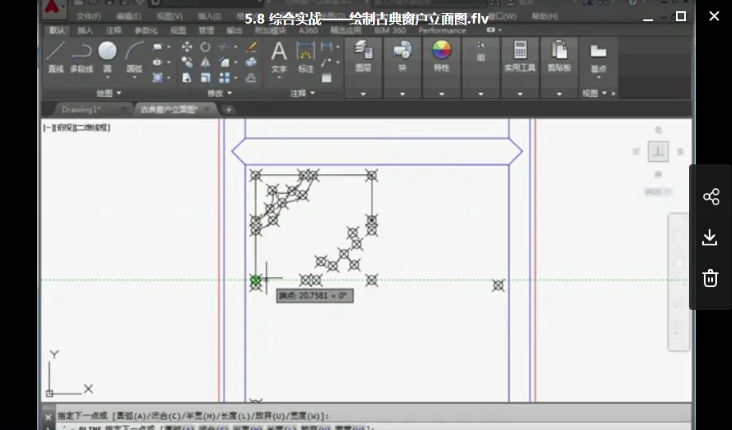The width and height of the screenshot is (732, 430).
Task: Expand the Annotation (注释) panel
Action: pyautogui.click(x=303, y=93)
